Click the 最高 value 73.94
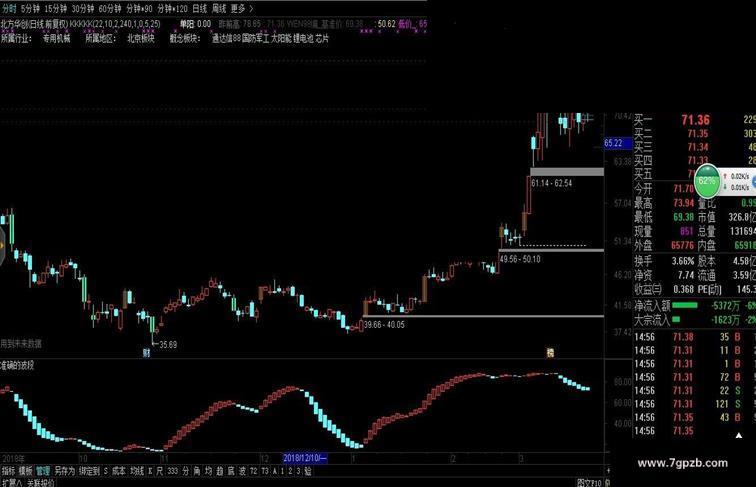Viewport: 756px width, 487px height. (684, 203)
